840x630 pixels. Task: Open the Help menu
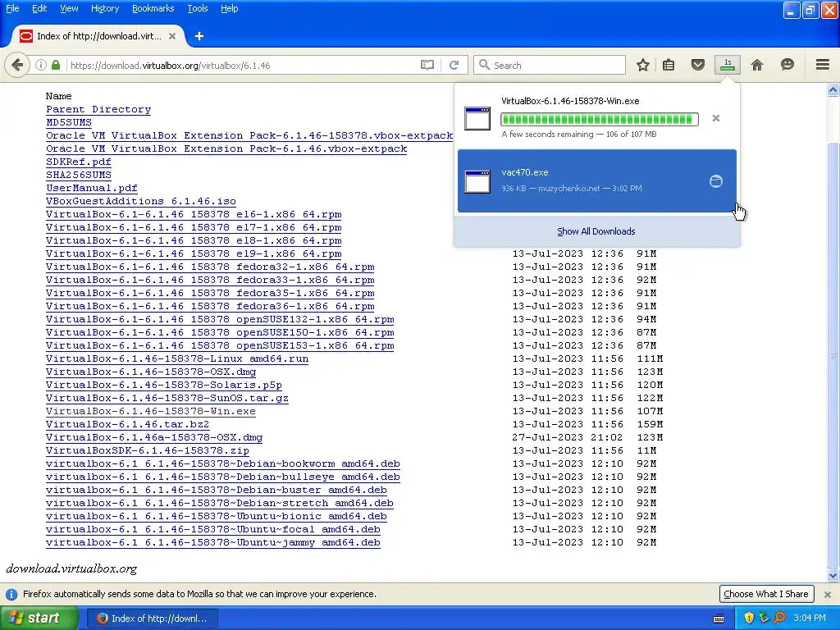pyautogui.click(x=230, y=8)
